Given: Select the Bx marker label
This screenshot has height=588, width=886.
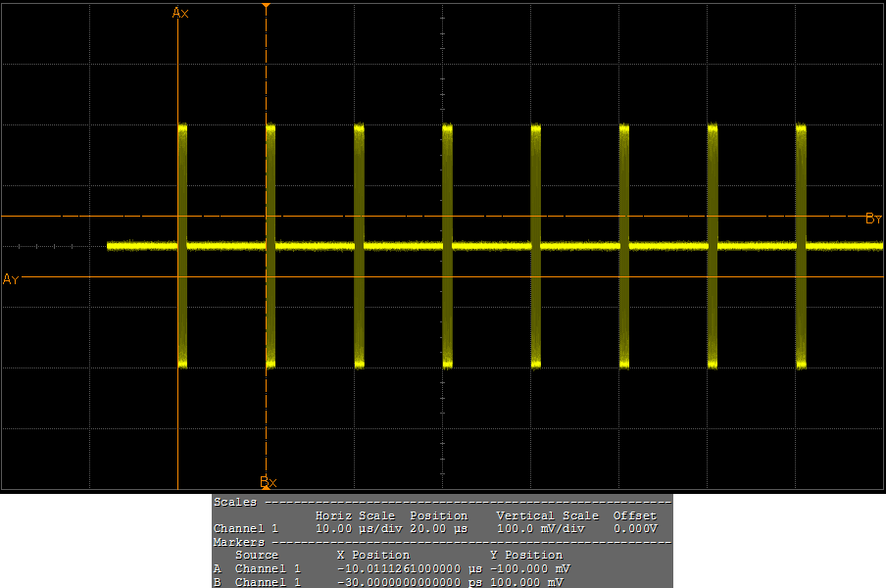Looking at the screenshot, I should coord(268,481).
